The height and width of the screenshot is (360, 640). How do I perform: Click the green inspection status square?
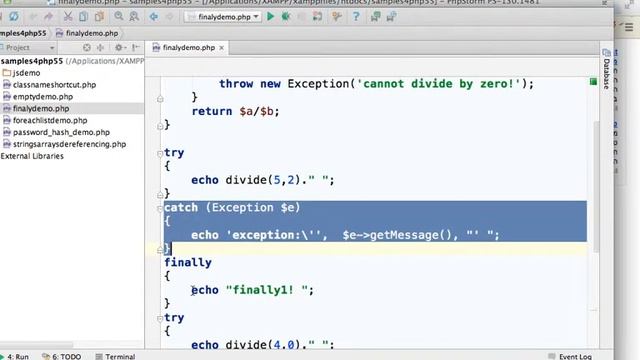(x=593, y=82)
